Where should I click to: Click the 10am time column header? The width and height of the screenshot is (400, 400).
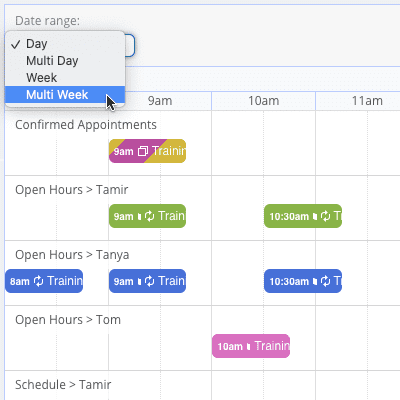pos(263,101)
